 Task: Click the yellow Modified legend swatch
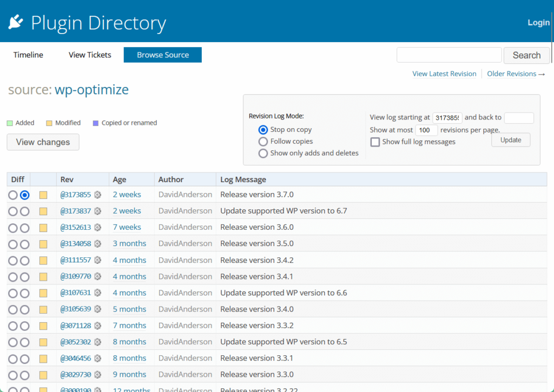click(49, 123)
